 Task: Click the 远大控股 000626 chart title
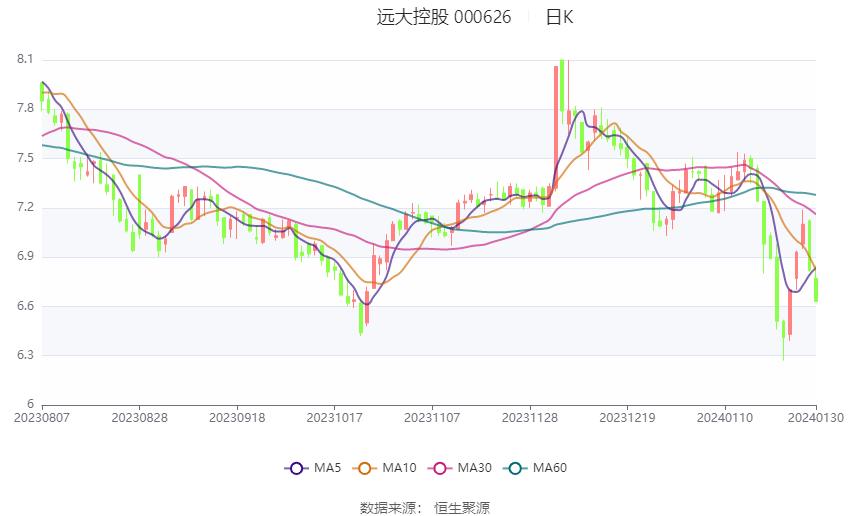(x=443, y=17)
